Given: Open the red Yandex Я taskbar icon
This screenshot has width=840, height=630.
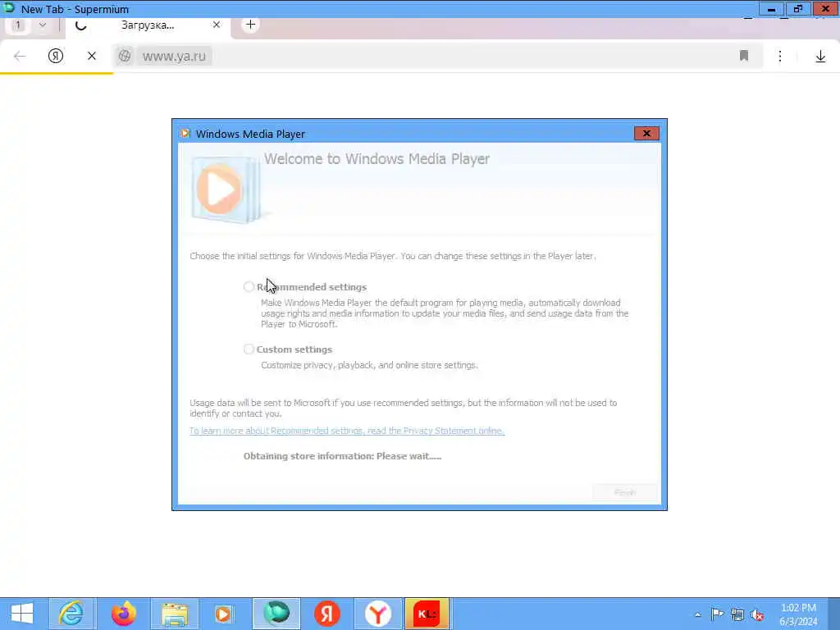Looking at the screenshot, I should pos(327,614).
